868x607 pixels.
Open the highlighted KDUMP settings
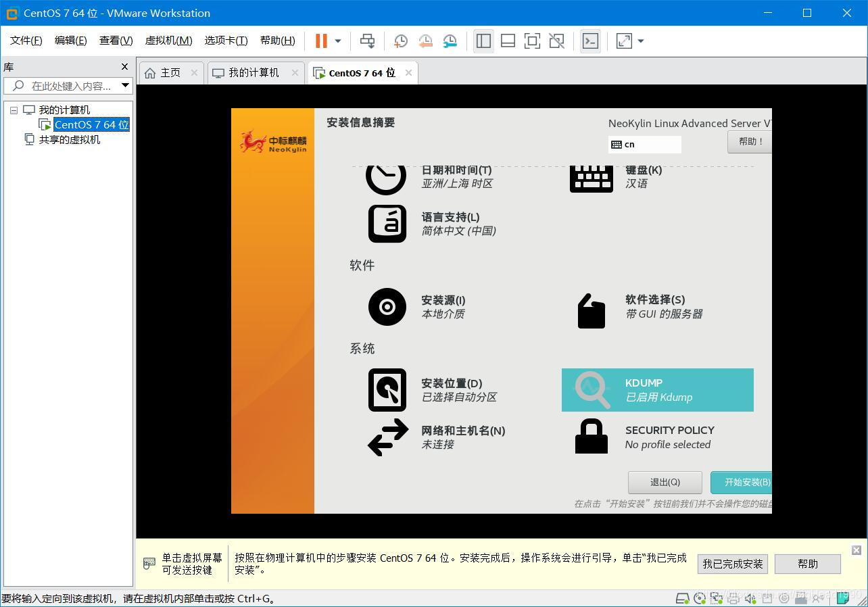[x=658, y=390]
